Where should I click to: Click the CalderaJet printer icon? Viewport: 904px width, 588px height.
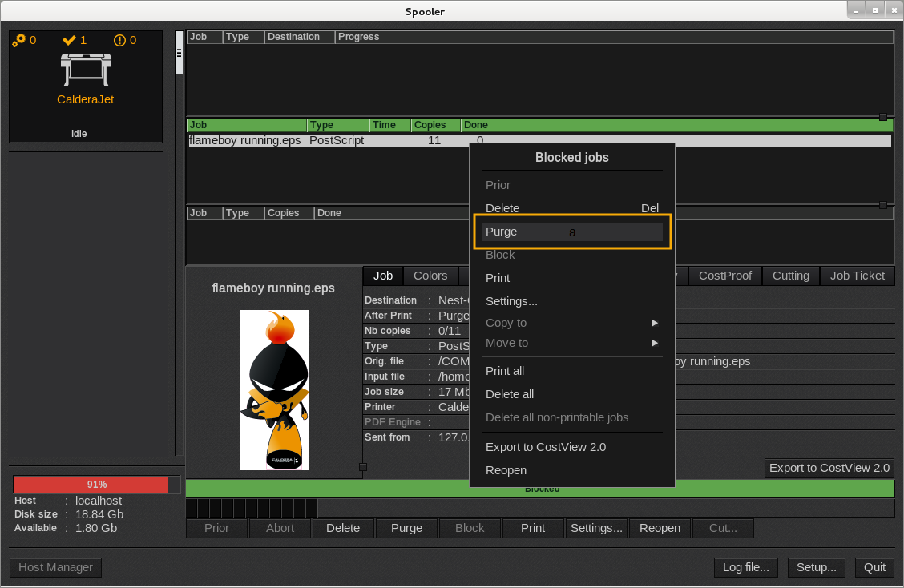[x=86, y=70]
